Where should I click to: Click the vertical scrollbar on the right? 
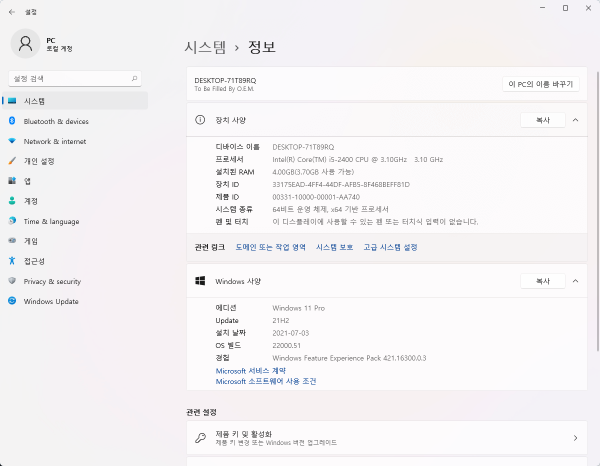coord(597,210)
